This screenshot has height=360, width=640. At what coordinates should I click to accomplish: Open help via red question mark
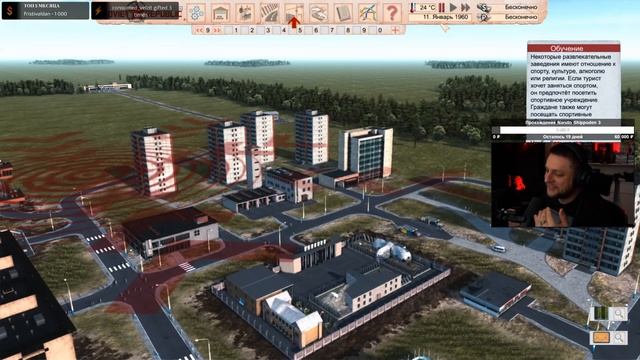click(x=392, y=13)
